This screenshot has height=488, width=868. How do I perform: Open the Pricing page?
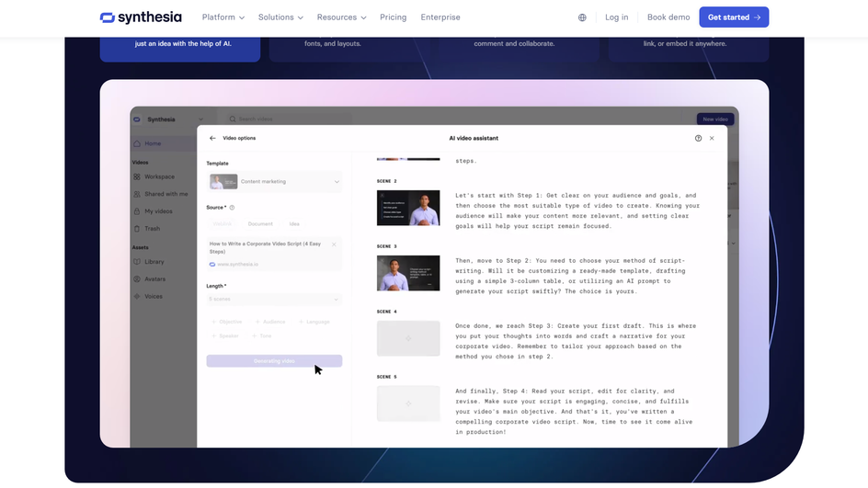[393, 17]
